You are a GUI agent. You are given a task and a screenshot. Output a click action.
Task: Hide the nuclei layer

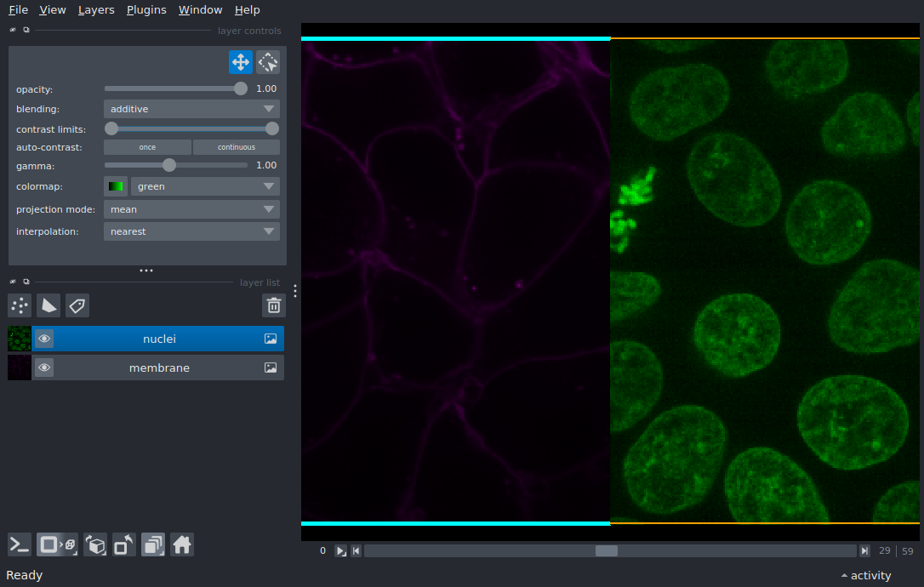click(x=44, y=339)
